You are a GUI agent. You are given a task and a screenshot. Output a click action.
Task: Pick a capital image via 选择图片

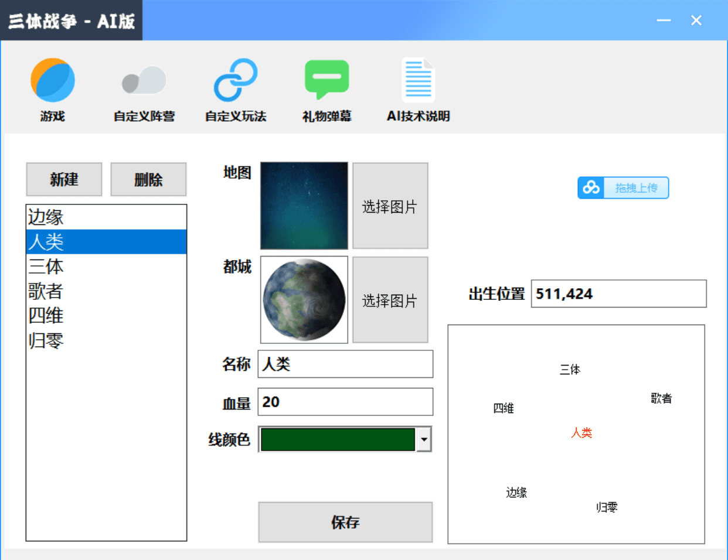(x=390, y=300)
